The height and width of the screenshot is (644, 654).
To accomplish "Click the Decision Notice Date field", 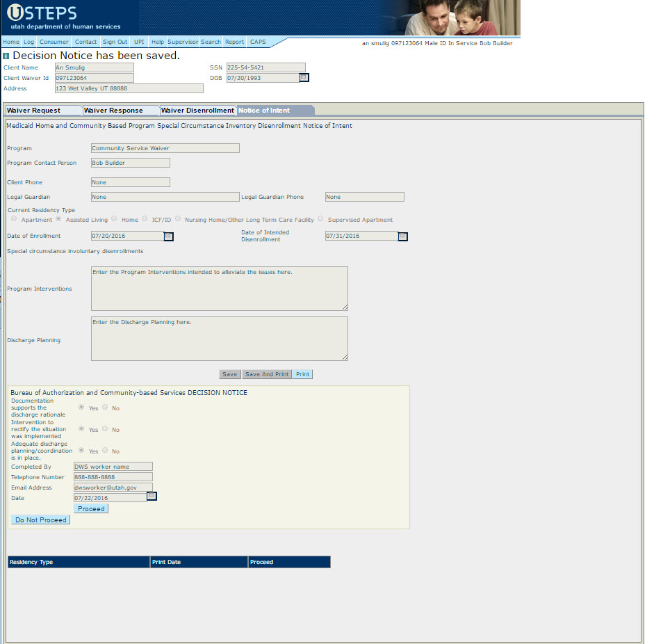I will [110, 498].
